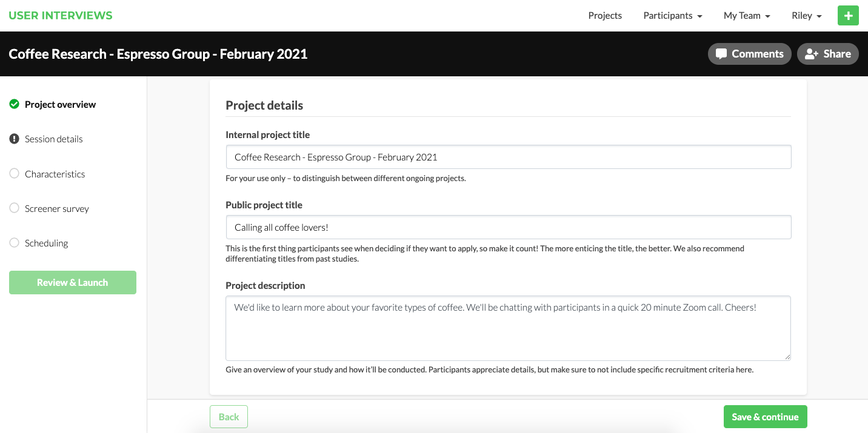Expand the Participants dropdown menu
Viewport: 868px width, 433px height.
coord(673,16)
